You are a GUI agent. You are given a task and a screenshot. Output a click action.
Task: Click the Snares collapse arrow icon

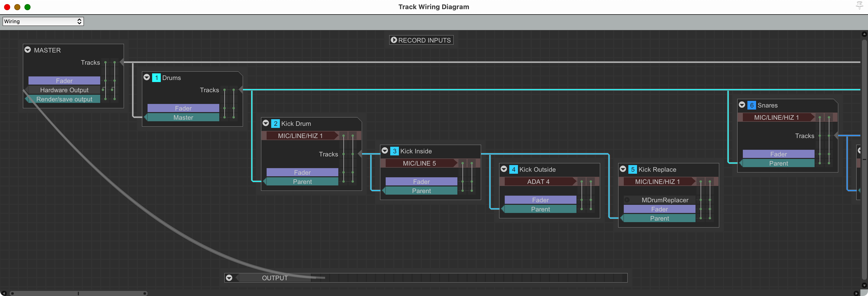(x=742, y=105)
